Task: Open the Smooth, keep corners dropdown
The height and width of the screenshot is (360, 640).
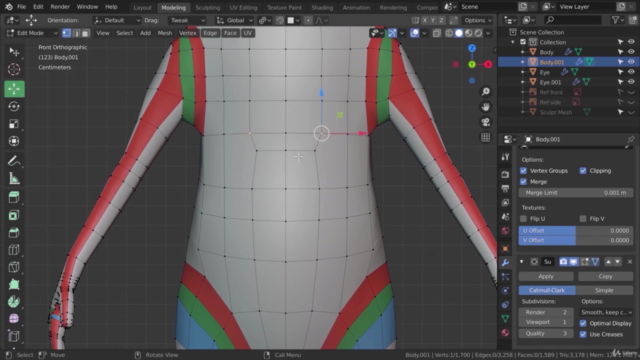Action: (606, 312)
